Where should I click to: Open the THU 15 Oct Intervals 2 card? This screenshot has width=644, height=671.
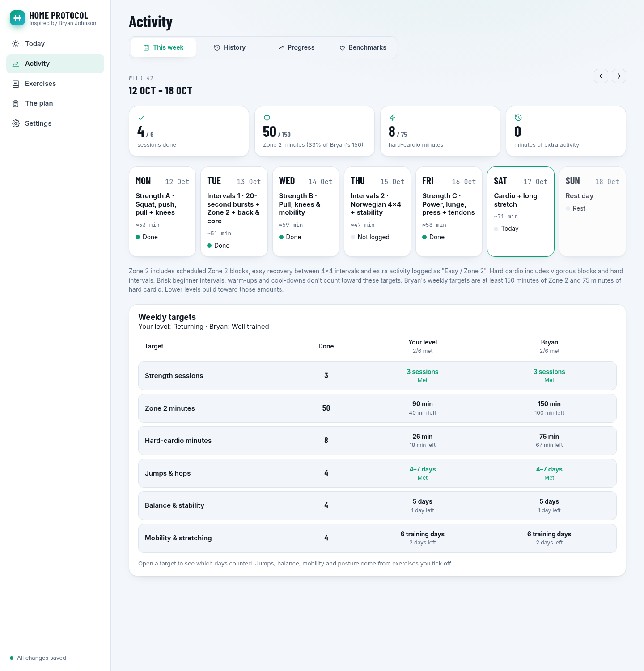click(377, 212)
